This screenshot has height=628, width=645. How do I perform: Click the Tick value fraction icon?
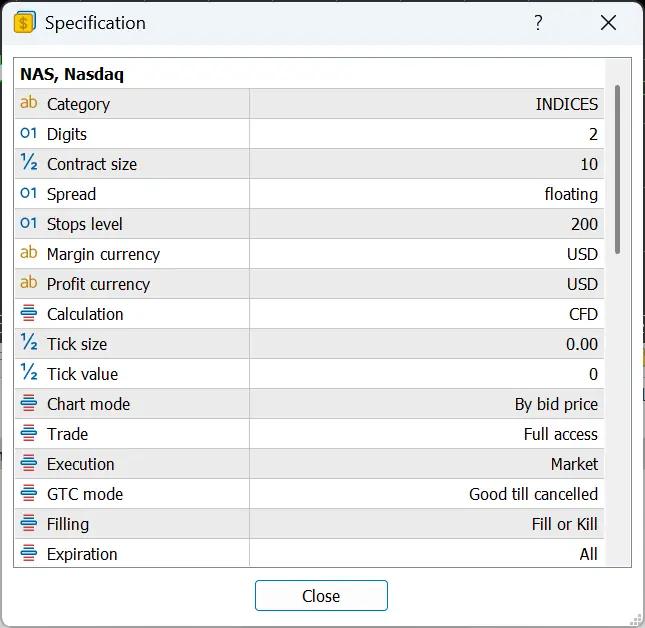click(x=29, y=372)
